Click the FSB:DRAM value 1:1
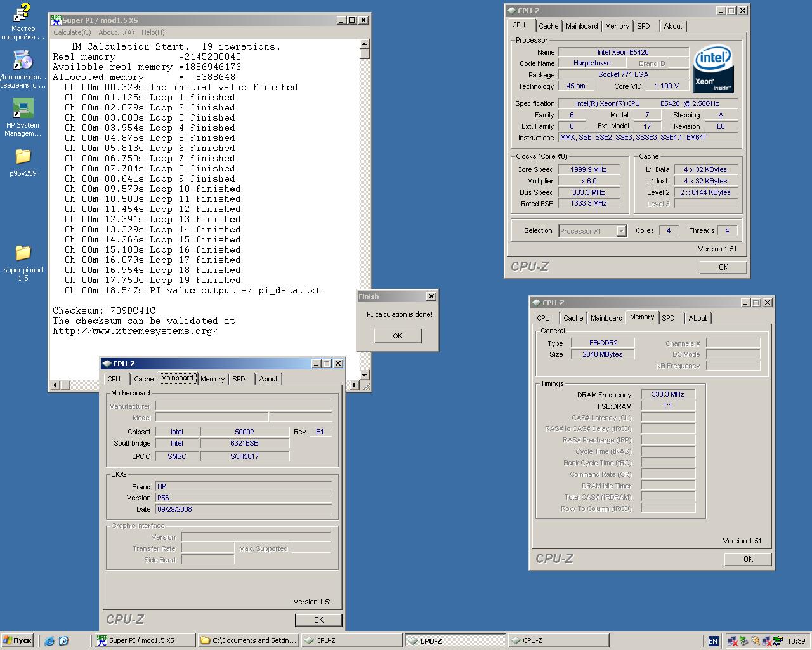The image size is (812, 650). point(668,406)
